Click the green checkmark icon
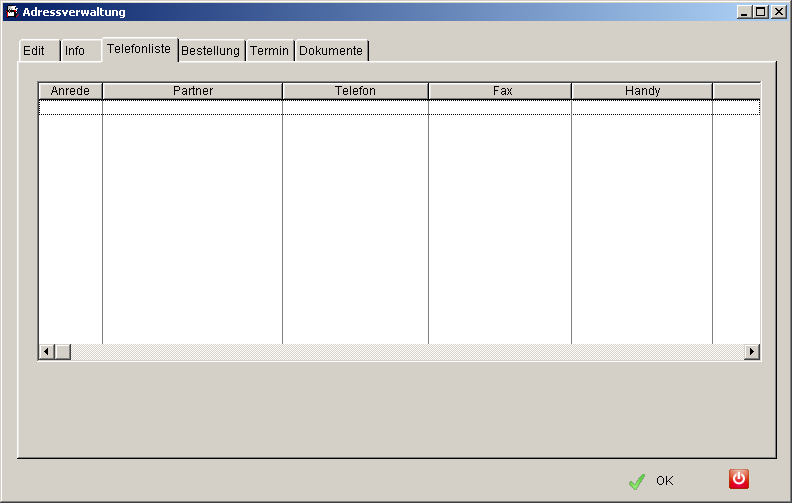Viewport: 792px width, 503px height. click(x=637, y=481)
